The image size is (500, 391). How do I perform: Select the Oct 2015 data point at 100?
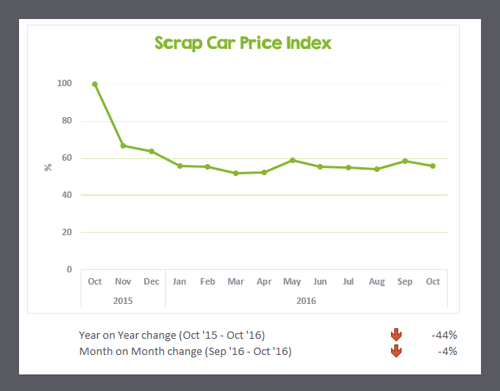pyautogui.click(x=95, y=84)
